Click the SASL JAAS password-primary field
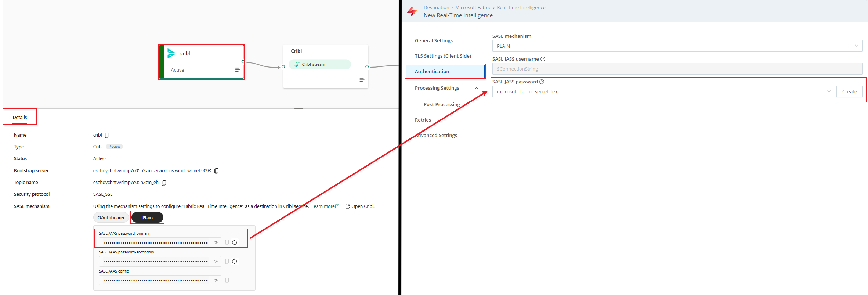Viewport: 868px width, 295px height. click(x=160, y=242)
